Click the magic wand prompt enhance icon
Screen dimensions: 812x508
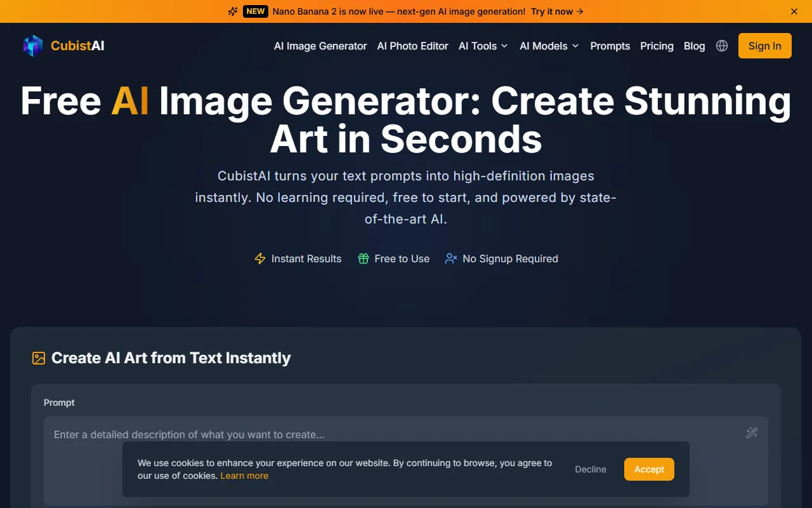[752, 433]
